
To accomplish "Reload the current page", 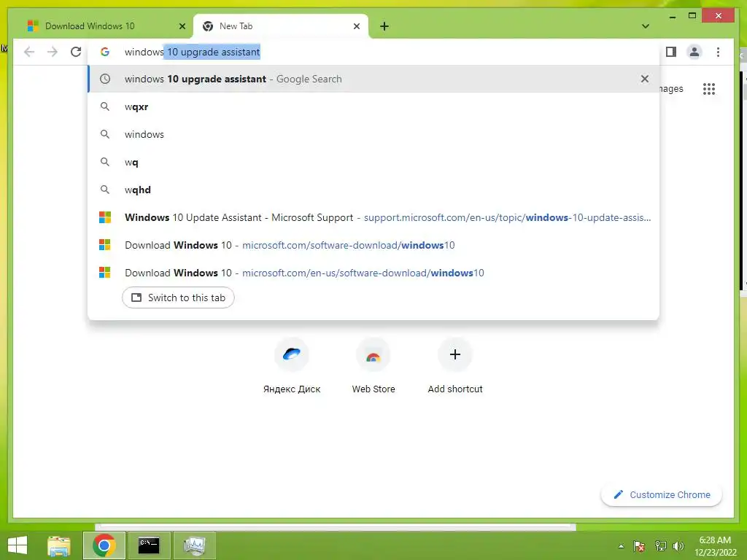I will pos(76,52).
